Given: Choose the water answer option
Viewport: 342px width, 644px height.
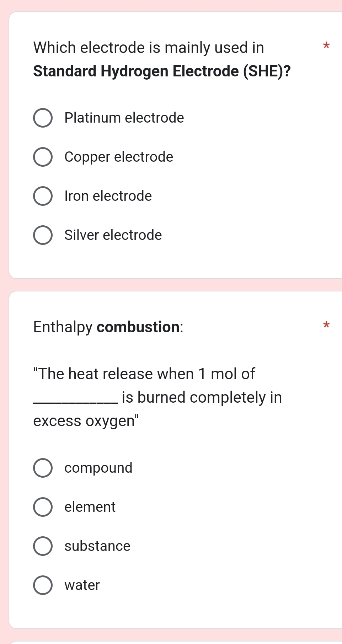Looking at the screenshot, I should 43,585.
